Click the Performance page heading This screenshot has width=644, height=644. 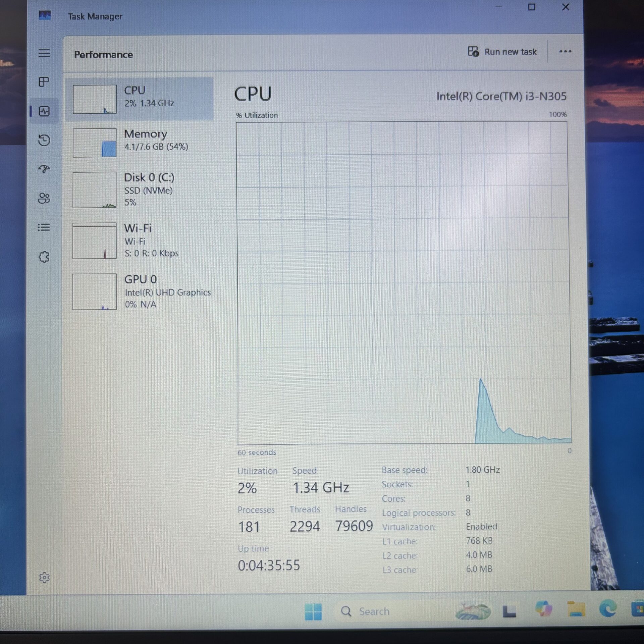[103, 55]
